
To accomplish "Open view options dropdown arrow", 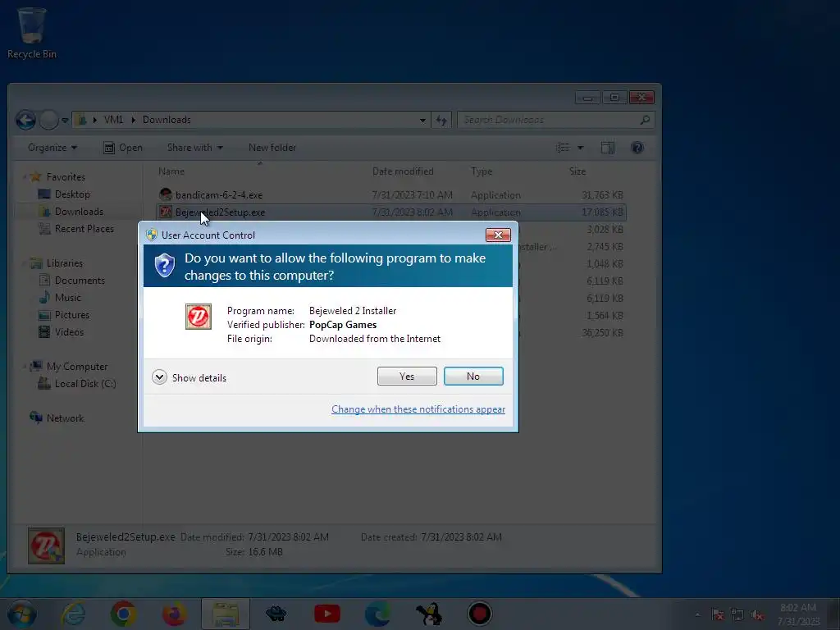I will (580, 148).
